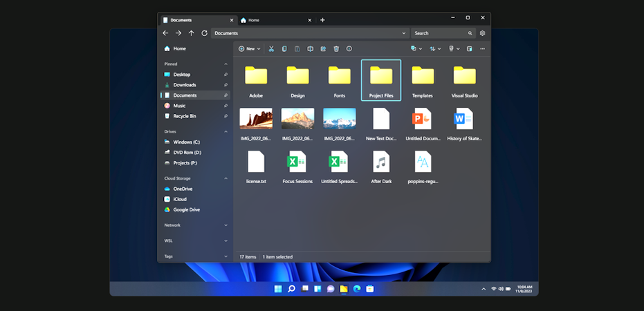Open Recycle Bin in the sidebar
Viewport: 644px width, 311px height.
[x=195, y=116]
